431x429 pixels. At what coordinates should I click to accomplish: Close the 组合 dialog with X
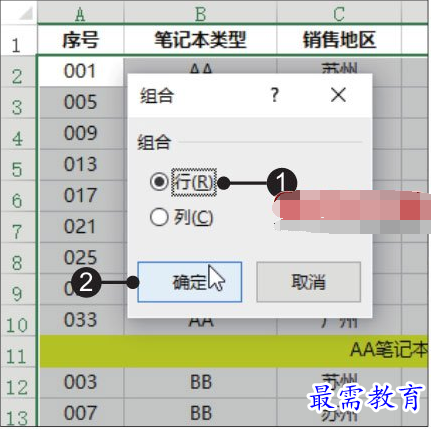[338, 95]
